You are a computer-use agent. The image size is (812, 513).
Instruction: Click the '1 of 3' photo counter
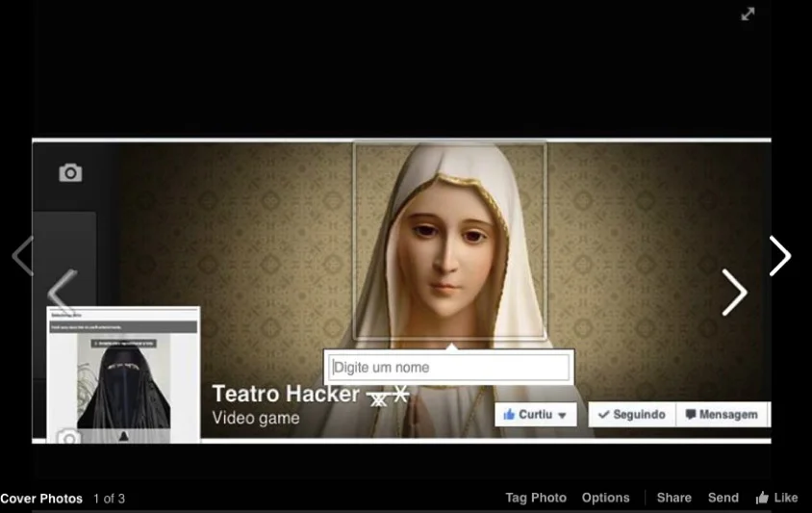pyautogui.click(x=109, y=499)
